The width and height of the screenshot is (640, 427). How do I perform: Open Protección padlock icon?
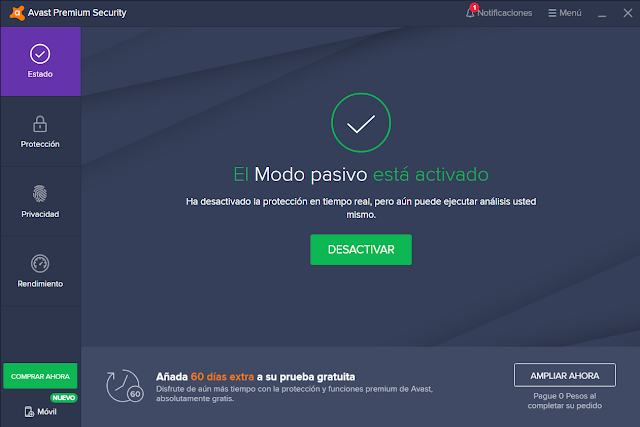point(40,124)
